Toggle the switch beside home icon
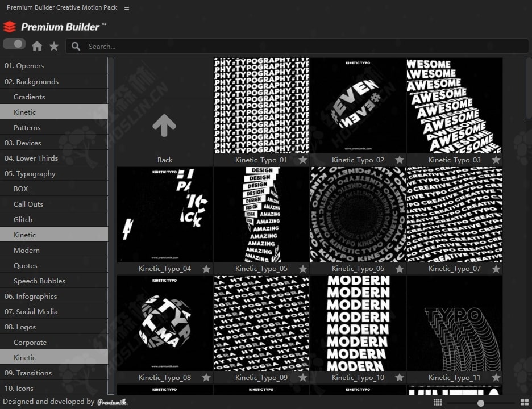 click(14, 44)
